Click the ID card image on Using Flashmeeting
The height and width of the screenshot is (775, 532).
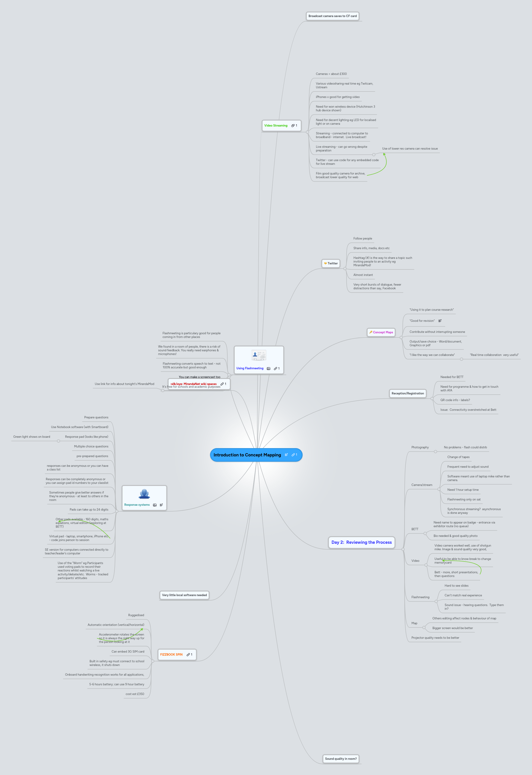pos(259,355)
